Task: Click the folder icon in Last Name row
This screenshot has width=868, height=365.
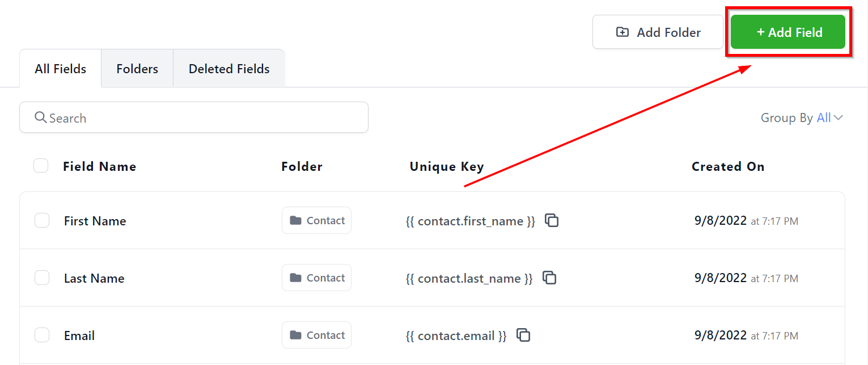Action: coord(295,278)
